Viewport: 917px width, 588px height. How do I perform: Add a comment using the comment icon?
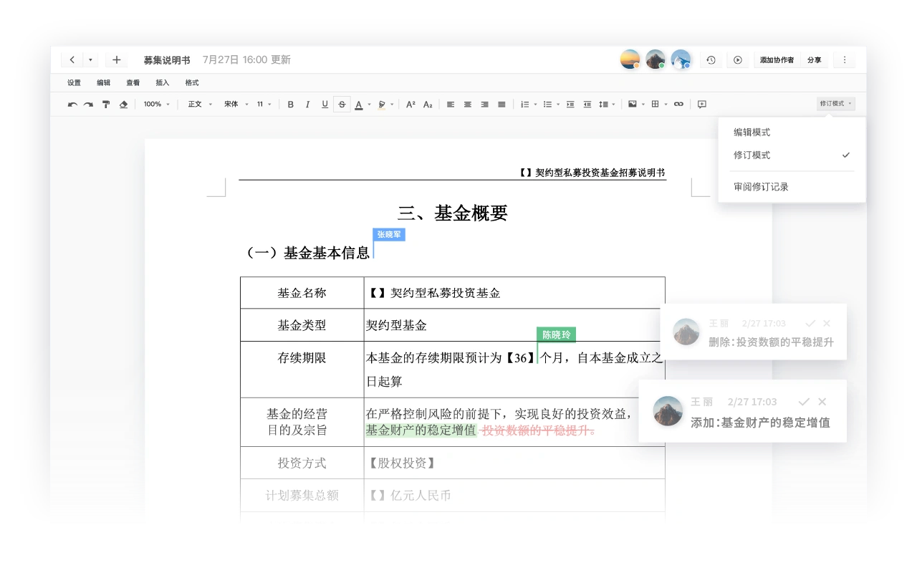coord(702,105)
